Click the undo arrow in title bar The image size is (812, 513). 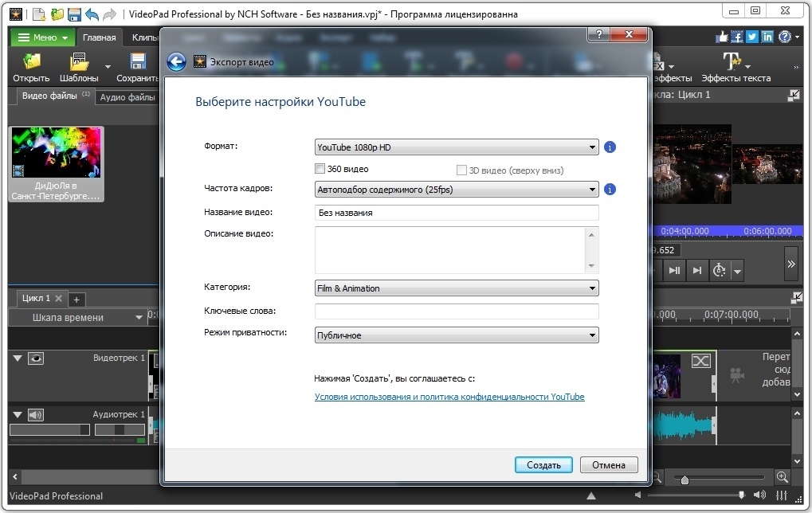coord(92,14)
